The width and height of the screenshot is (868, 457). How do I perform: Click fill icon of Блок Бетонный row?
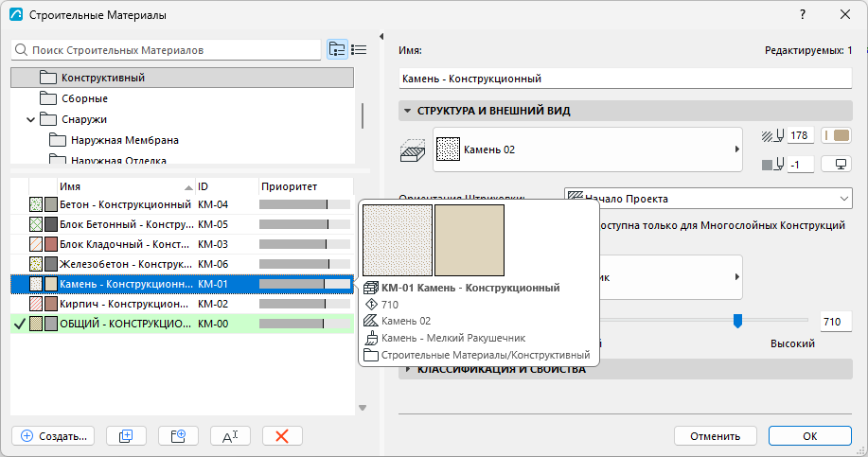click(x=36, y=224)
